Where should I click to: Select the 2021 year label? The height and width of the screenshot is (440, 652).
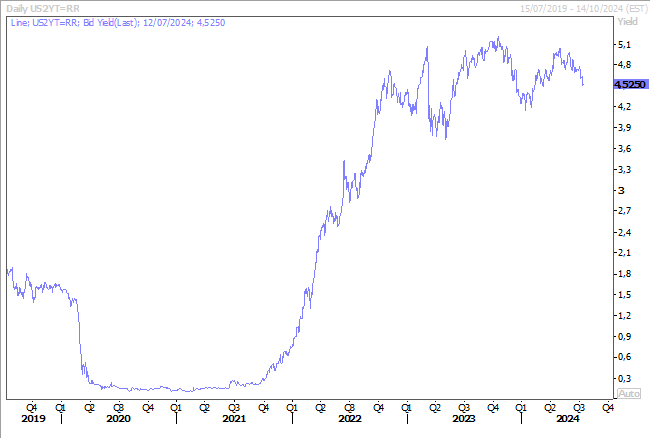[233, 418]
